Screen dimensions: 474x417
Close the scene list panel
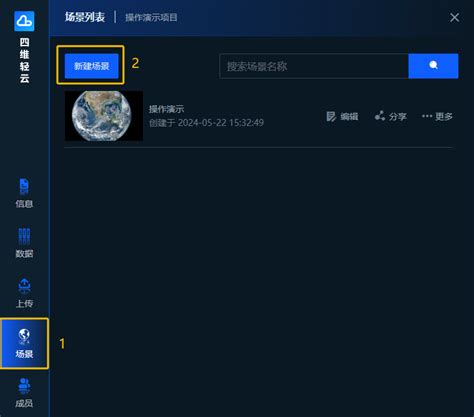(x=454, y=17)
